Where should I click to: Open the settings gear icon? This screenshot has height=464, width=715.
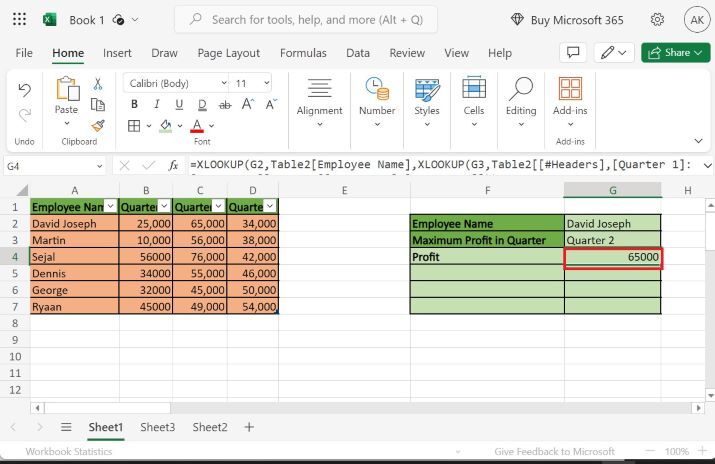point(657,20)
